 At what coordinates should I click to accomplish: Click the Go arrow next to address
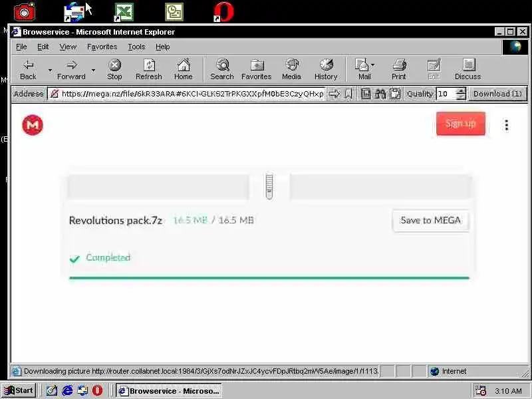334,94
